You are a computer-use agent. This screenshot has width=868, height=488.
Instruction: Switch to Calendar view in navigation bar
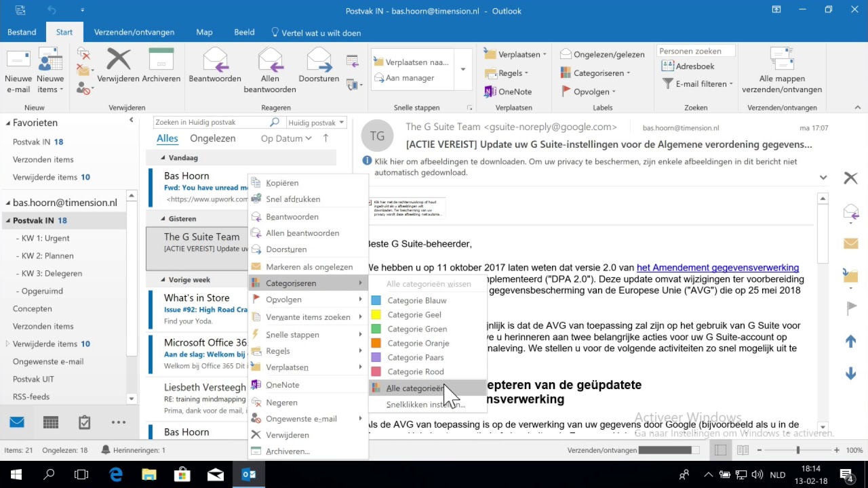(51, 422)
